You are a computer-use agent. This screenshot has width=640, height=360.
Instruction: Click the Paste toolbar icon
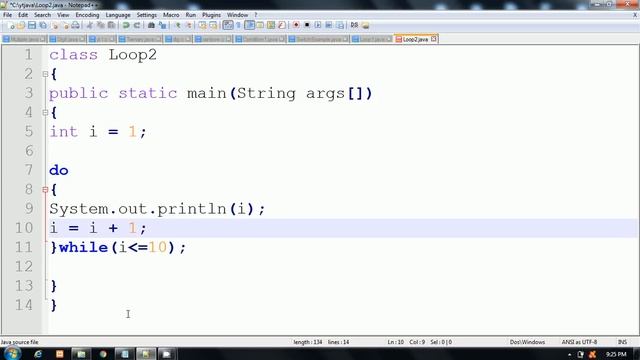click(x=111, y=25)
